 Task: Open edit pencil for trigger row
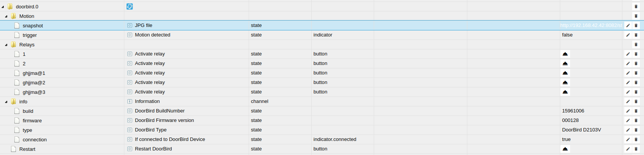coord(628,35)
